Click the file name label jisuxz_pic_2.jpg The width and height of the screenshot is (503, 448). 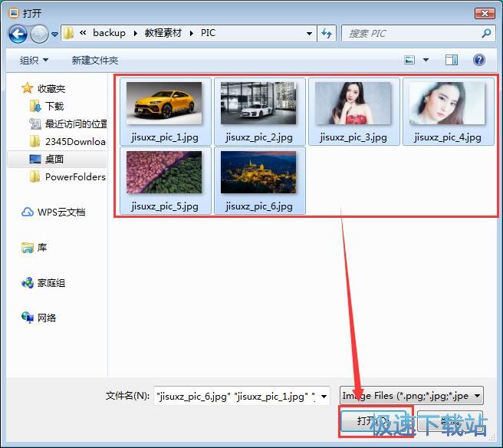tap(259, 137)
